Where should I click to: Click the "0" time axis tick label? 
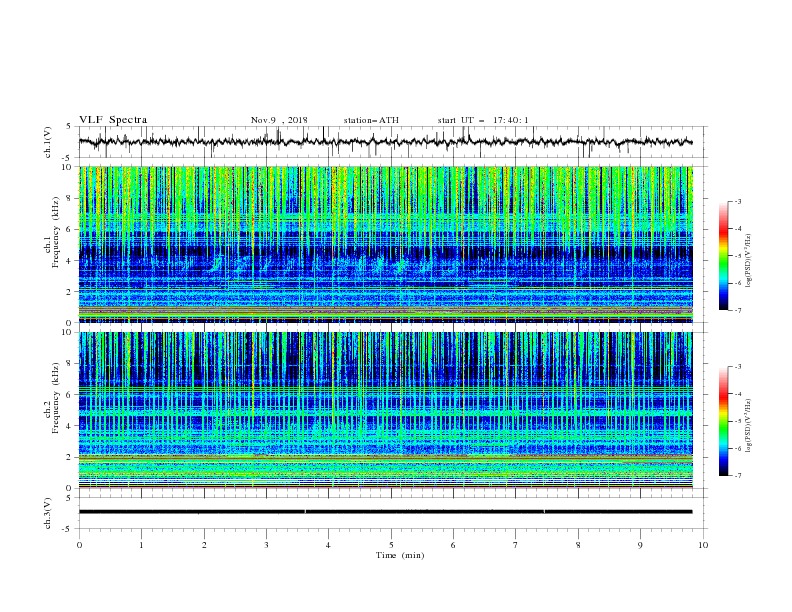pos(79,545)
